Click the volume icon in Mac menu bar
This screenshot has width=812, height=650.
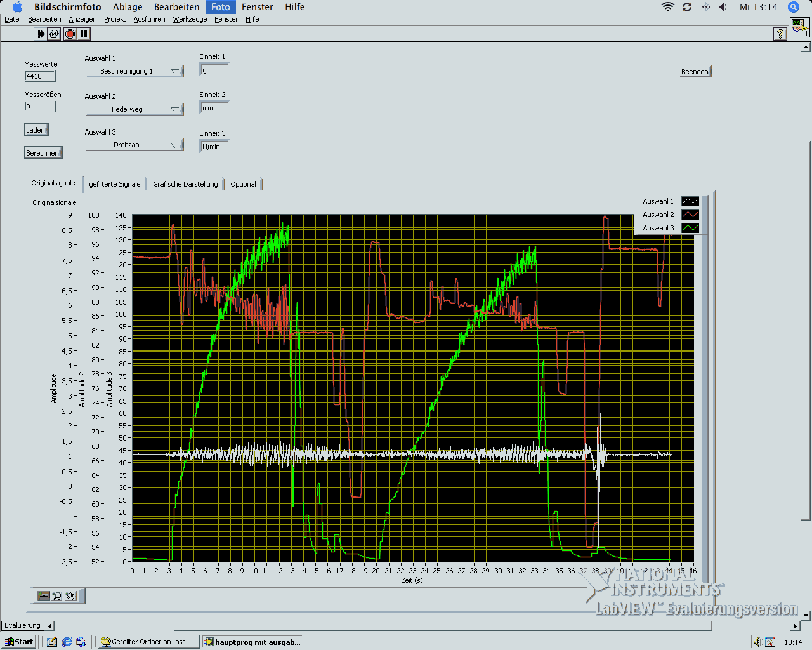(723, 7)
